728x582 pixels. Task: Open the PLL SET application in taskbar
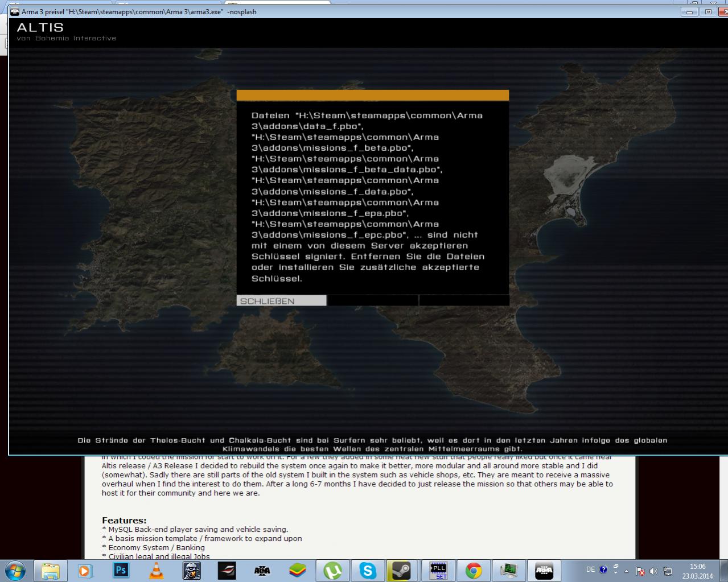(x=438, y=570)
